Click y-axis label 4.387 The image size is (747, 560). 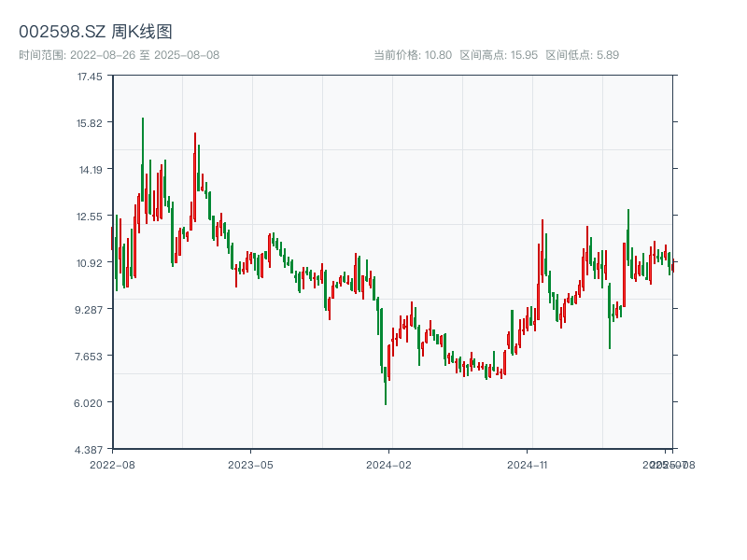pos(89,450)
